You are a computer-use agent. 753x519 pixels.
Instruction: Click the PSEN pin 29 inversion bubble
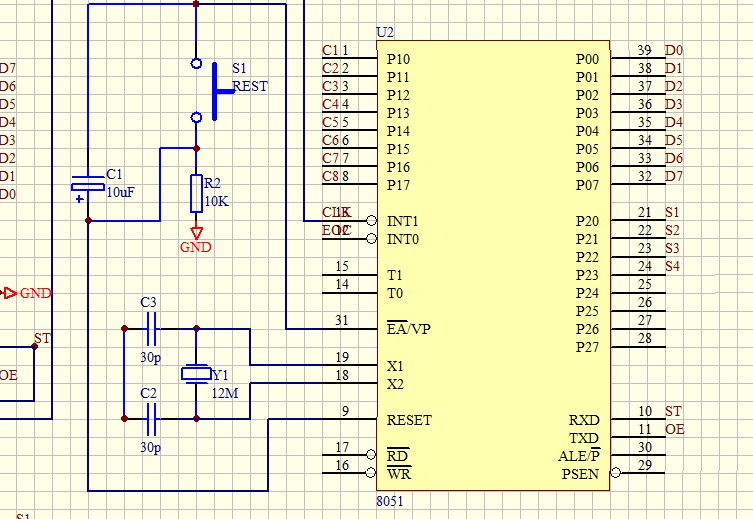615,473
